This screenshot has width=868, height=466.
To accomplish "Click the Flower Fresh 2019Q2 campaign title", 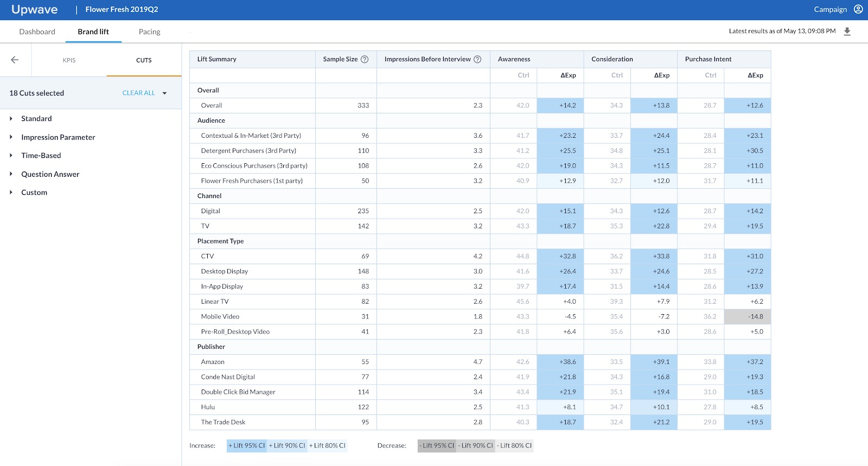I will [122, 9].
